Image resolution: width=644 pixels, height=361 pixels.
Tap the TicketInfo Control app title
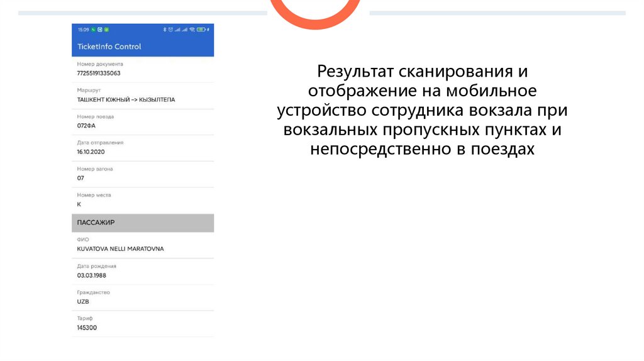click(109, 47)
